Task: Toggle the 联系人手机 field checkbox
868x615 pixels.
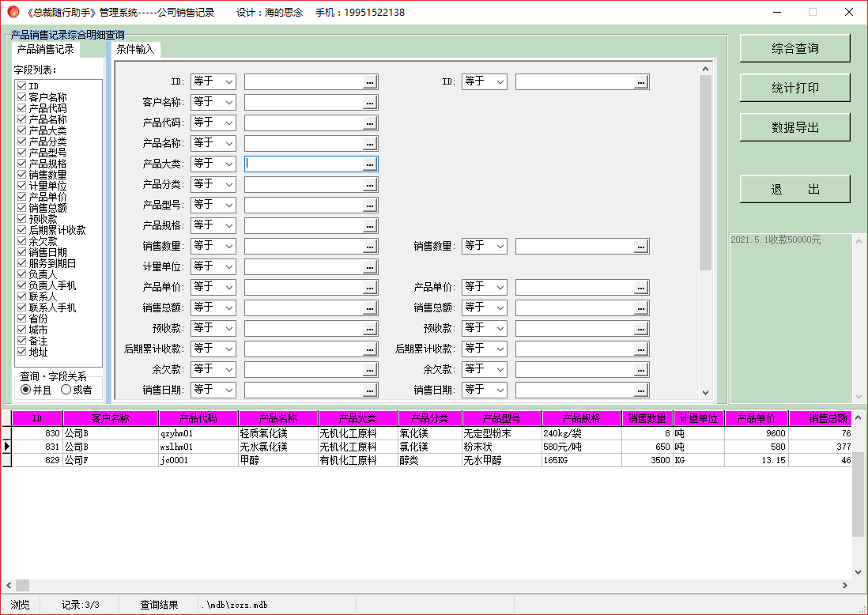Action: pos(22,307)
